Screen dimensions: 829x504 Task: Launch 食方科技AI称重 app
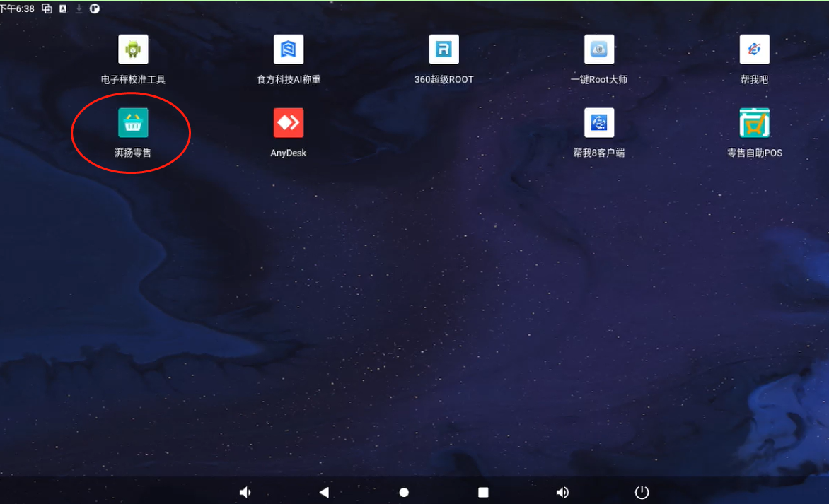pyautogui.click(x=288, y=49)
